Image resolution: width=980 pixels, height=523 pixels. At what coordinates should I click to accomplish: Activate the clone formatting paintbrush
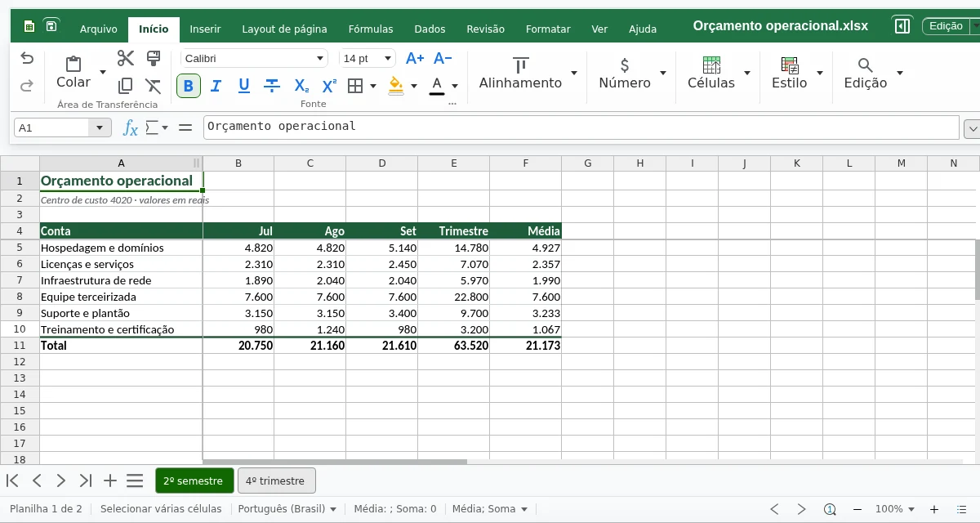point(153,58)
